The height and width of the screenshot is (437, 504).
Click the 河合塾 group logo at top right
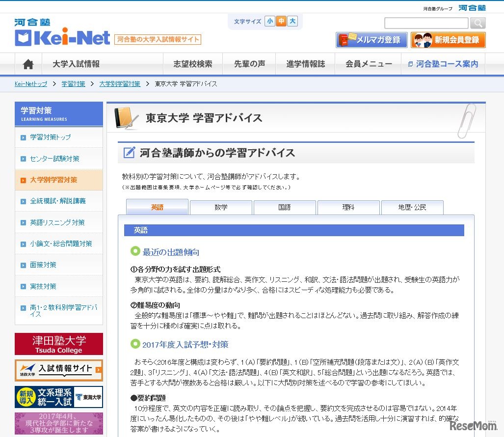tap(472, 8)
